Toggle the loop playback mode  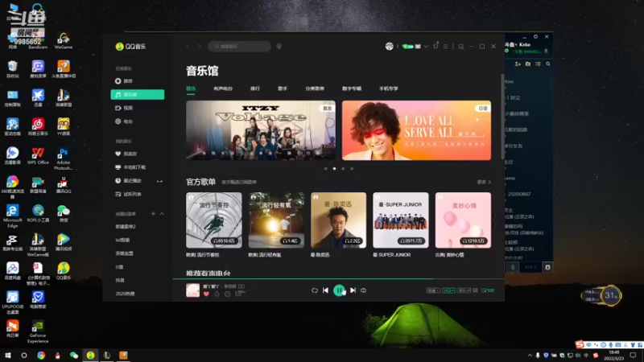(x=315, y=290)
